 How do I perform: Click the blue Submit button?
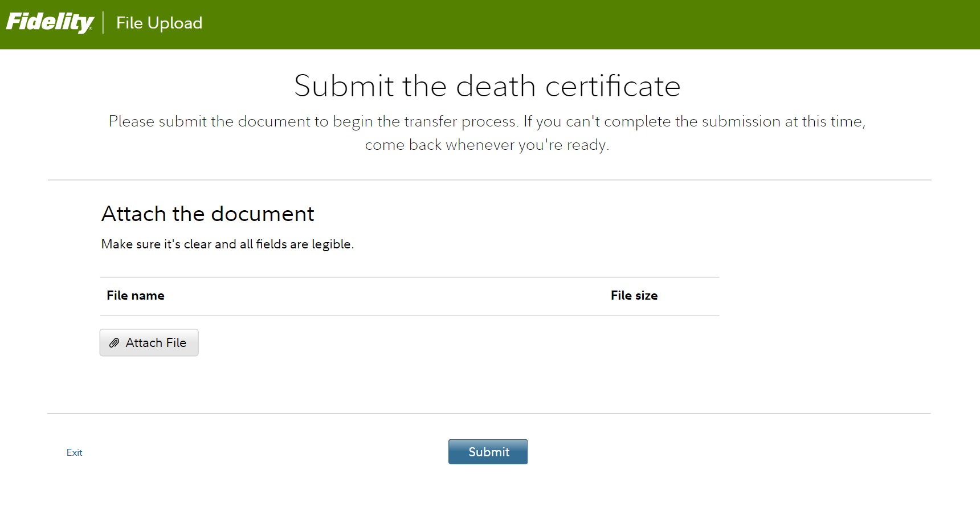[x=488, y=452]
